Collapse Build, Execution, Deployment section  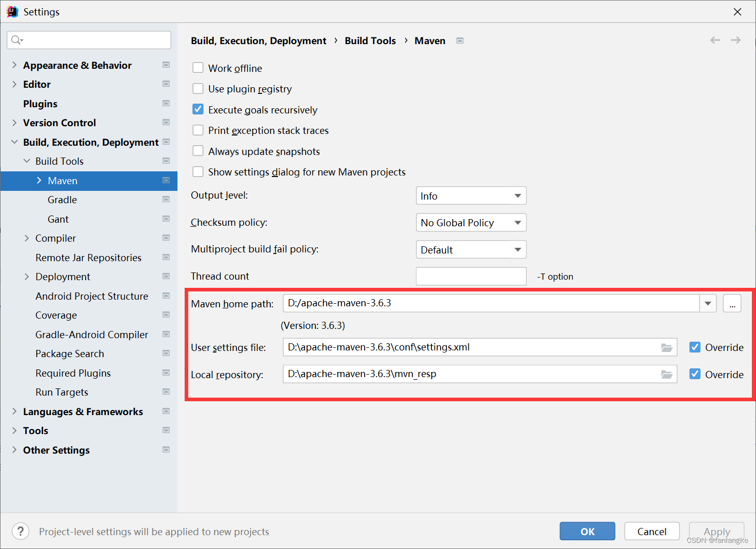(x=14, y=142)
